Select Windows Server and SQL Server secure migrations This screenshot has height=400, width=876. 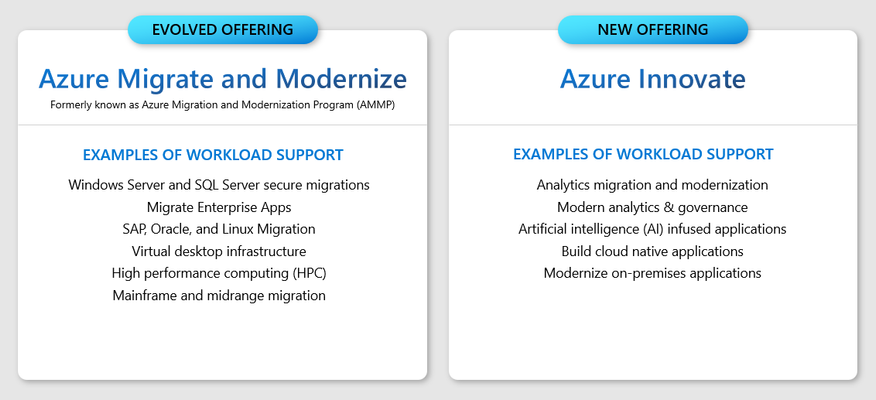219,185
